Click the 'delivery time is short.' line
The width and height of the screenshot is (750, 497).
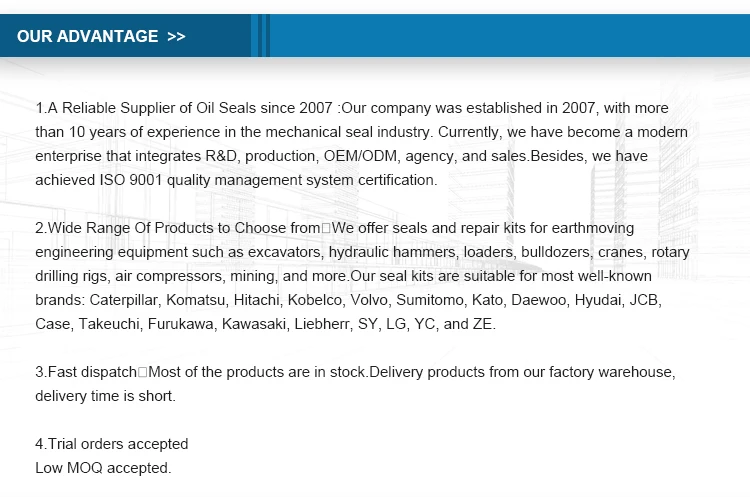point(105,396)
